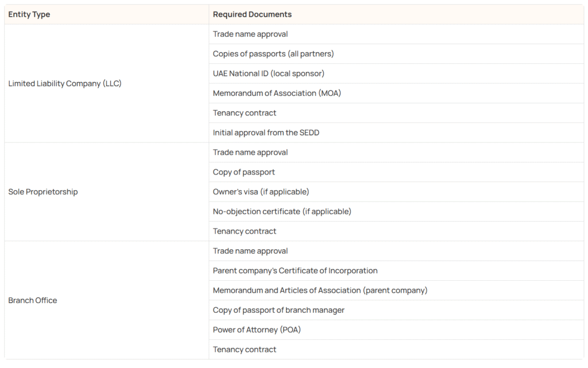The width and height of the screenshot is (588, 368).
Task: Click Memorandum and Articles of Association row
Action: pyautogui.click(x=396, y=290)
